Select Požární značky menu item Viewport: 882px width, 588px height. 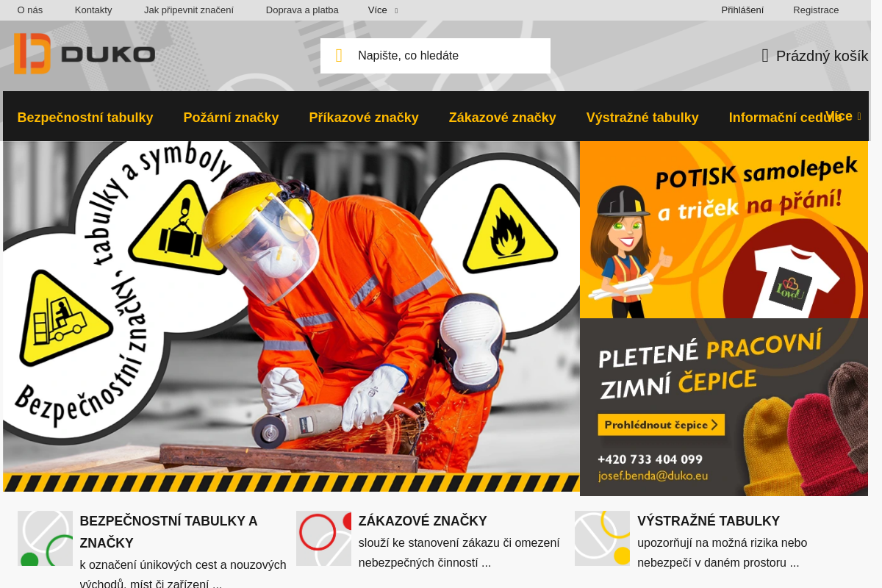click(231, 118)
